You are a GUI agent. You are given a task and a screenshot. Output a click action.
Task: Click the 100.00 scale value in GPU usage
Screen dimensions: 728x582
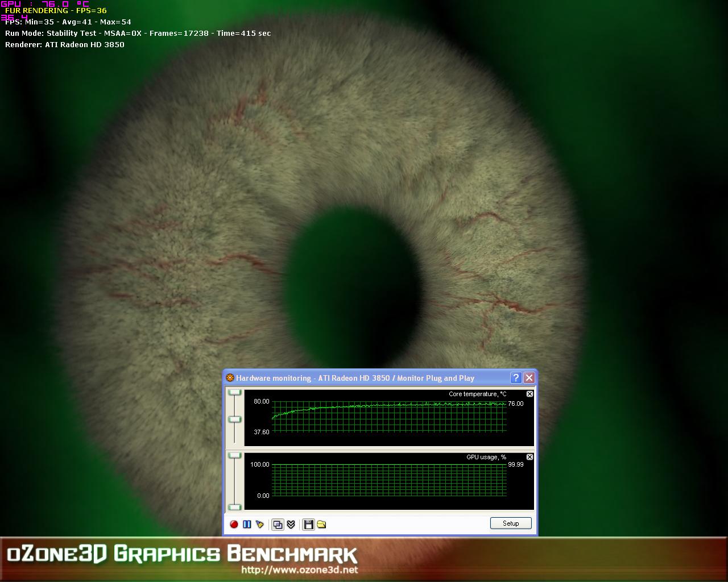pos(260,464)
